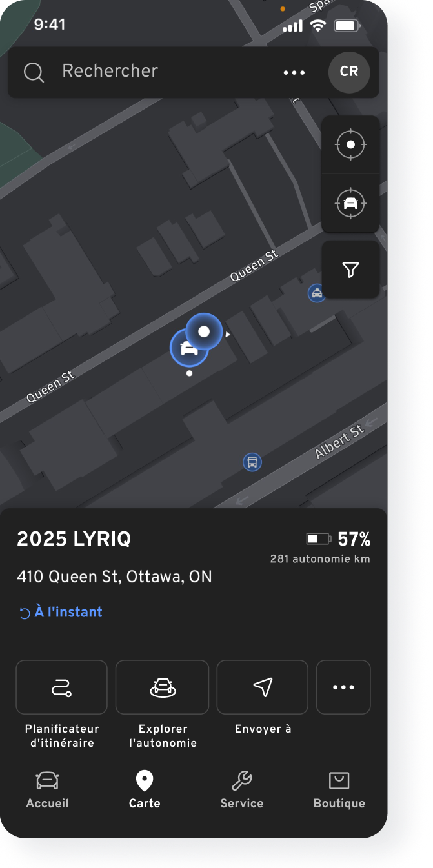The width and height of the screenshot is (433, 868).
Task: Open the search bar options menu
Action: (294, 72)
